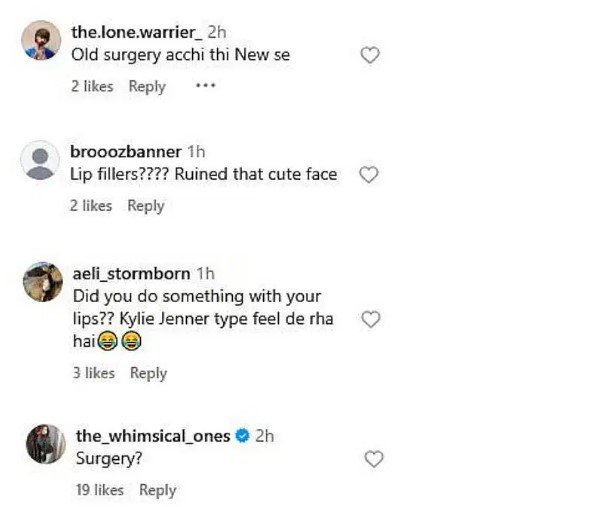Reply to the.lone.warrier_'s comment

[x=147, y=87]
